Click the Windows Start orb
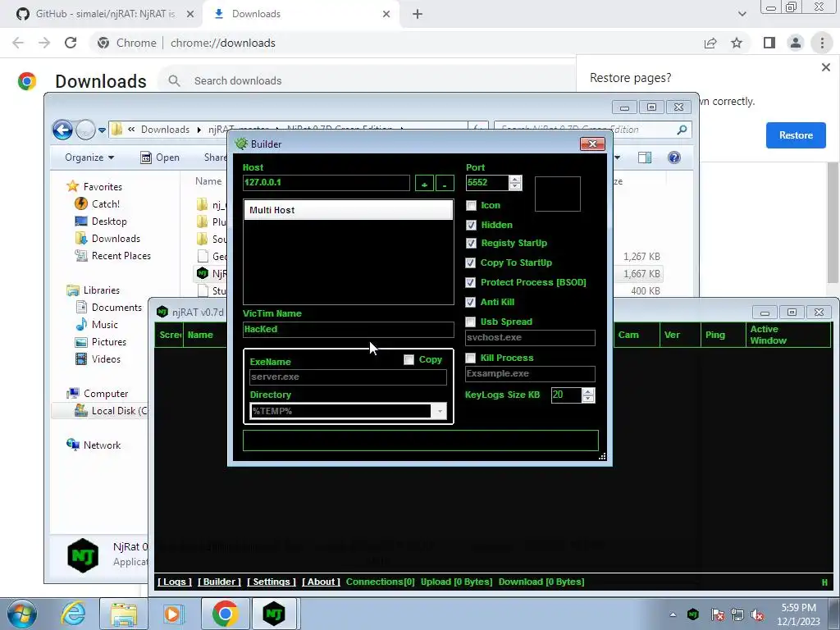Viewport: 840px width, 630px height. coord(21,614)
